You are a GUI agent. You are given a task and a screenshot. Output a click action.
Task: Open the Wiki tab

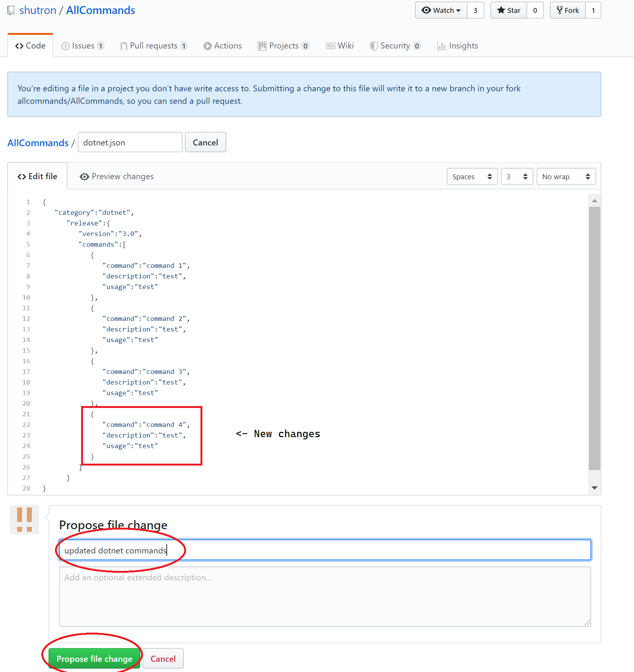coord(340,46)
